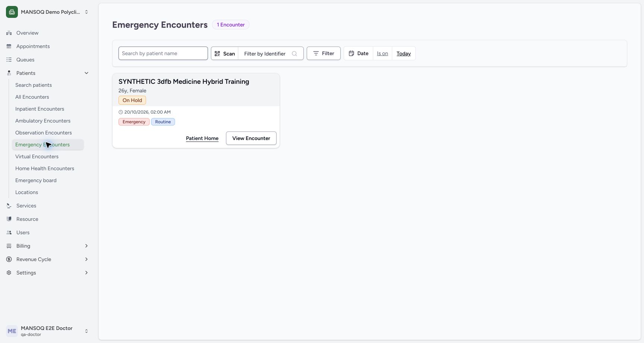This screenshot has height=343, width=644.
Task: Open Search patients
Action: pos(34,85)
